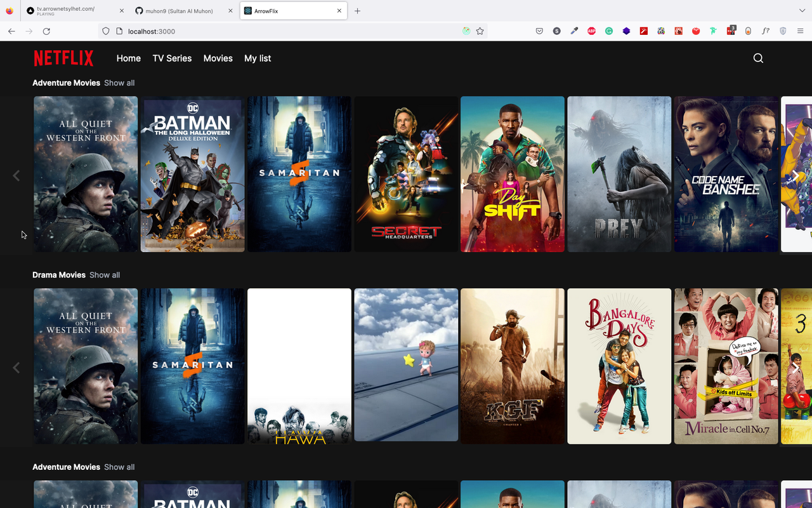Open the tracking protection shield icon
Viewport: 812px width, 508px height.
point(106,31)
